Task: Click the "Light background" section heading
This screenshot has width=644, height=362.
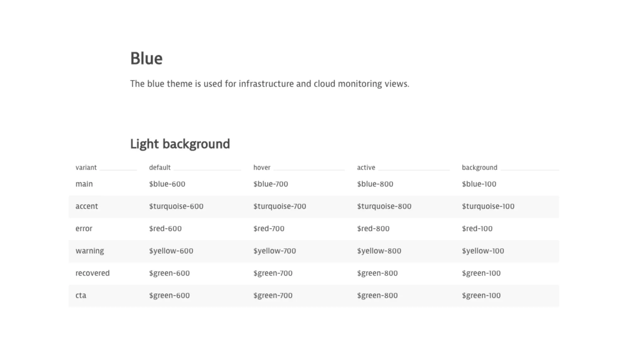Action: click(x=180, y=144)
